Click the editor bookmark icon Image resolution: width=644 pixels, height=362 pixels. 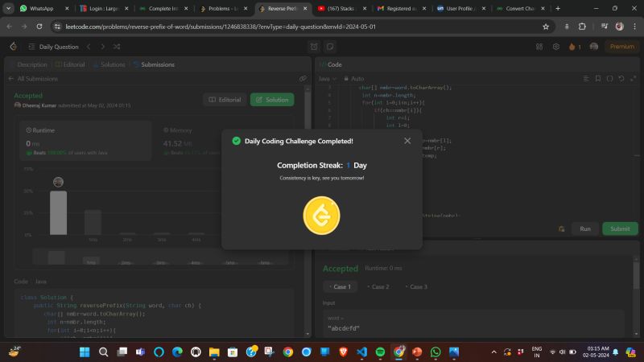tap(598, 78)
